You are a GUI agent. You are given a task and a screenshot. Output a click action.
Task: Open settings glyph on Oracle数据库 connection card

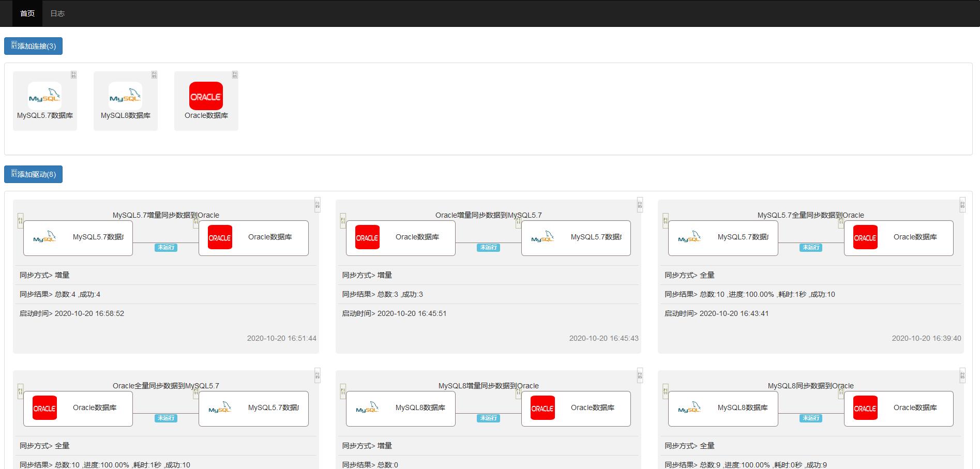click(235, 75)
